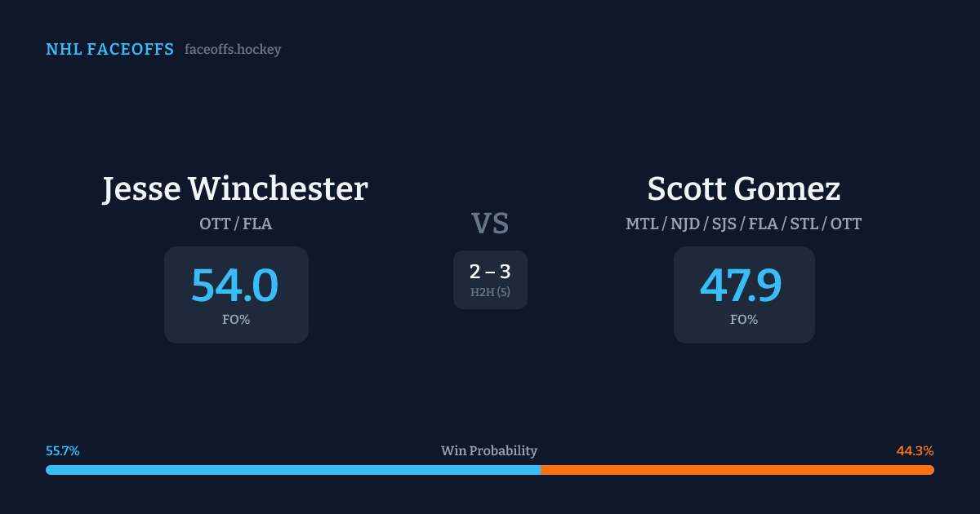Viewport: 980px width, 514px height.
Task: Click the 54.0 faceoff percentage value
Action: [235, 286]
